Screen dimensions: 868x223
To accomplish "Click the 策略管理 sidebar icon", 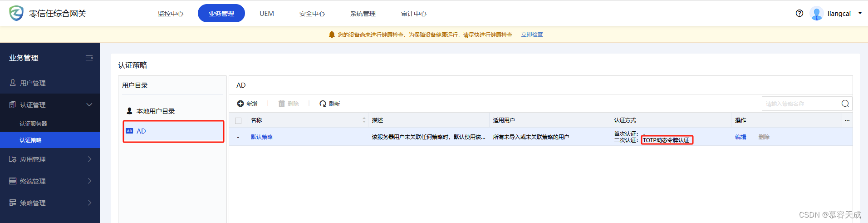I will 13,203.
